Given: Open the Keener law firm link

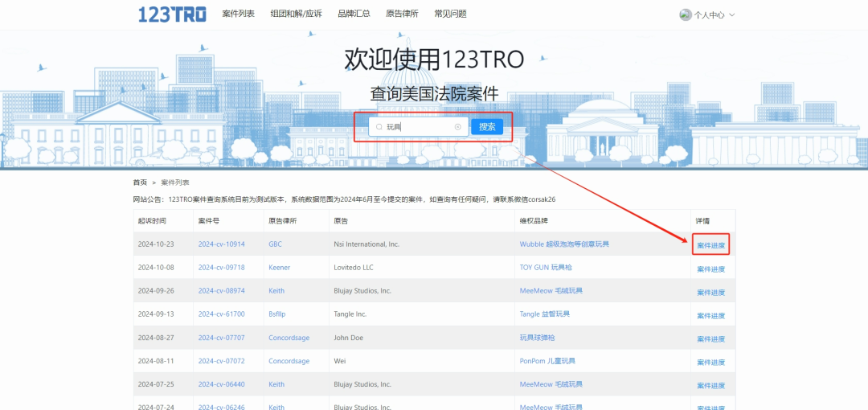Looking at the screenshot, I should [279, 268].
